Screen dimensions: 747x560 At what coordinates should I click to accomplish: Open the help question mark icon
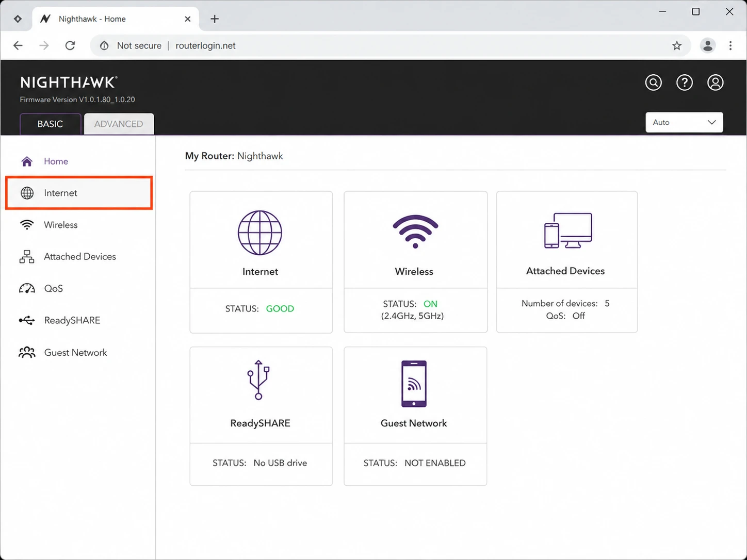[685, 83]
